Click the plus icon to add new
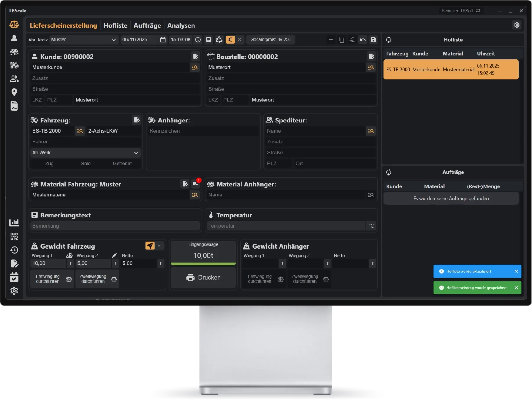532x400 pixels. (331, 40)
